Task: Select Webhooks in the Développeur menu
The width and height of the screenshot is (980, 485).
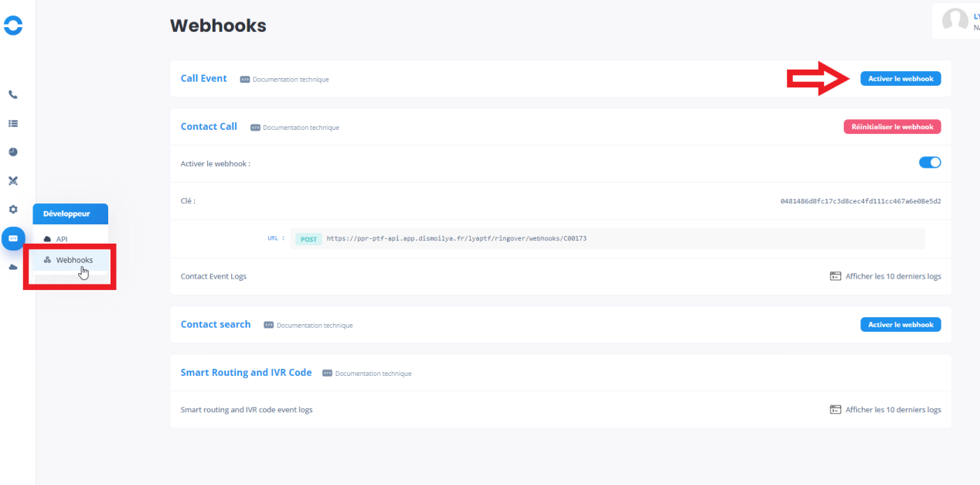Action: [73, 260]
